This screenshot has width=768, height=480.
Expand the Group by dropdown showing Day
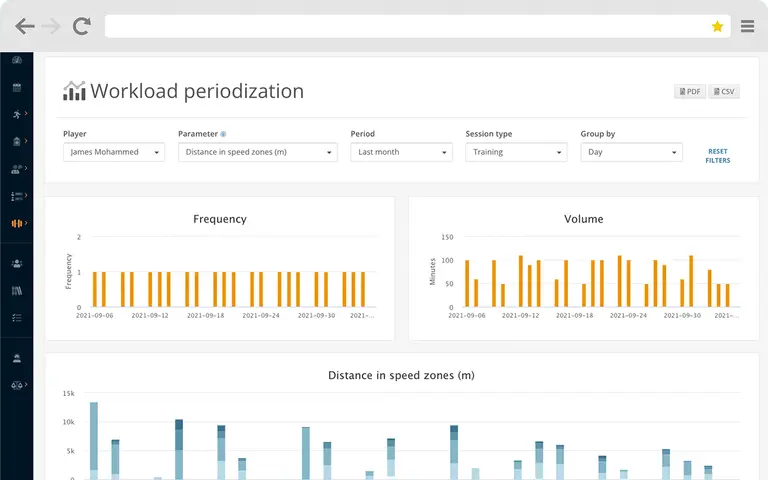tap(631, 152)
